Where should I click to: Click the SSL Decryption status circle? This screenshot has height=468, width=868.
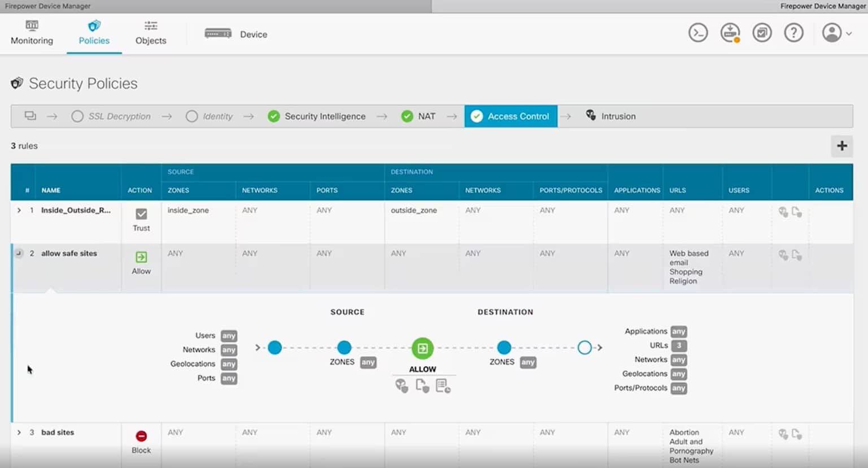(x=77, y=116)
